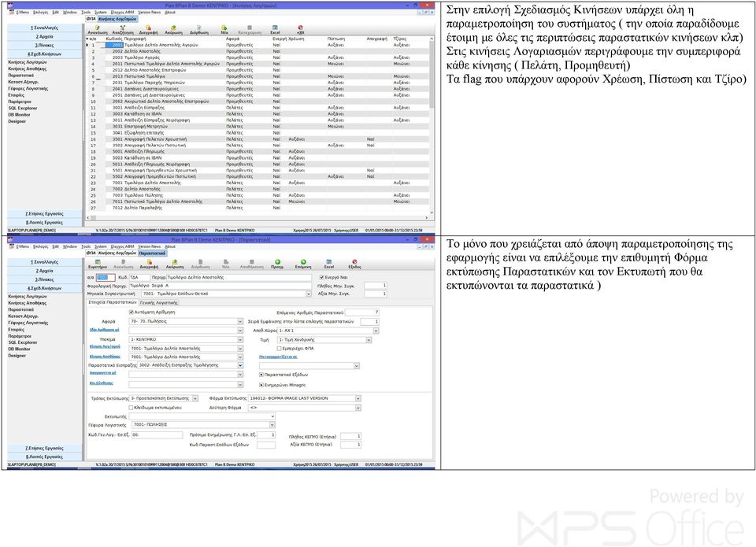Click Διαγραφή icon in top Κινήσεις Λογ/σμών window

[x=149, y=28]
